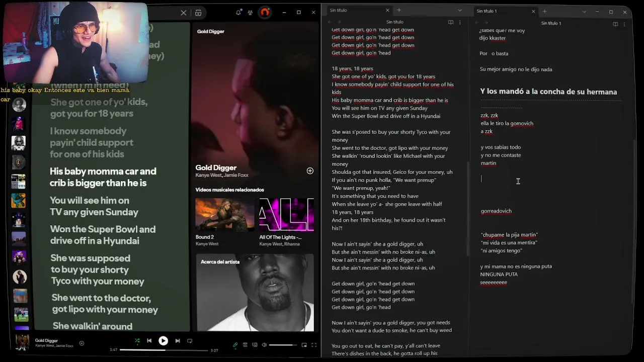Seek within the Gold Digger progress bar
644x362 pixels.
[164, 350]
